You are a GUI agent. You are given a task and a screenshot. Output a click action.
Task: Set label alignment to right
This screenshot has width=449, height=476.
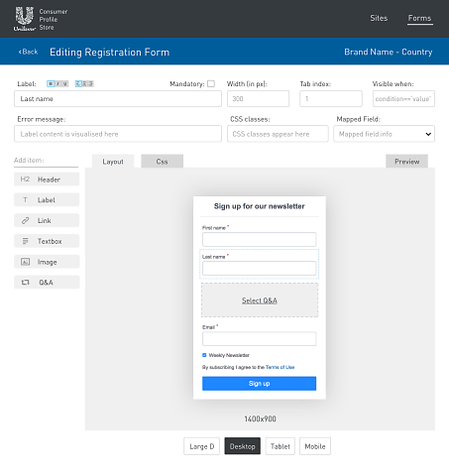tap(90, 83)
